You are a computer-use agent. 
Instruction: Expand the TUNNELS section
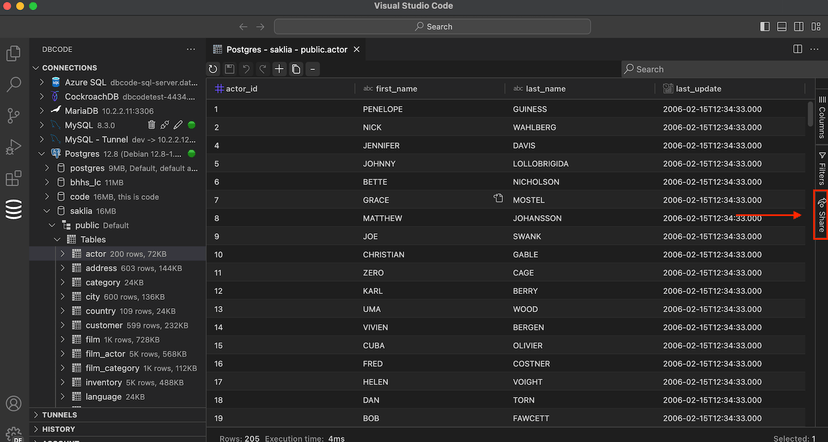pos(36,415)
